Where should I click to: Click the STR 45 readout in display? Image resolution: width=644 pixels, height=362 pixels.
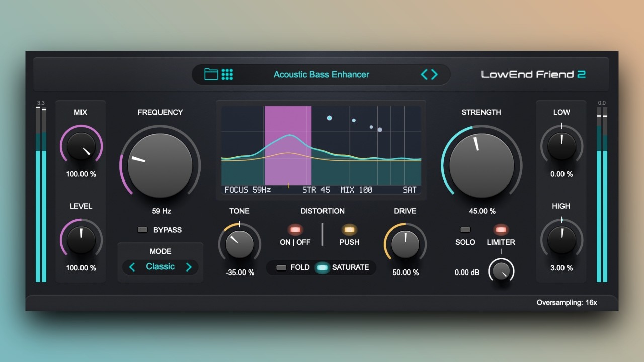click(x=316, y=190)
